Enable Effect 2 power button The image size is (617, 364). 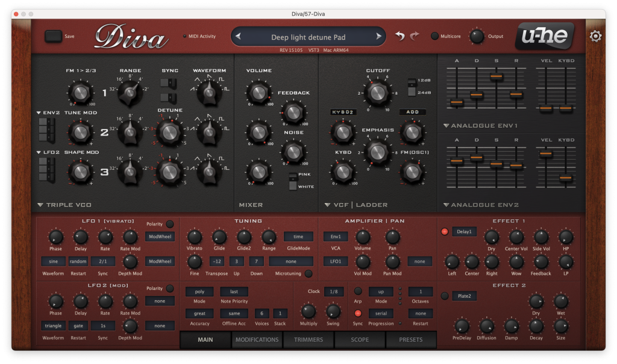(445, 295)
